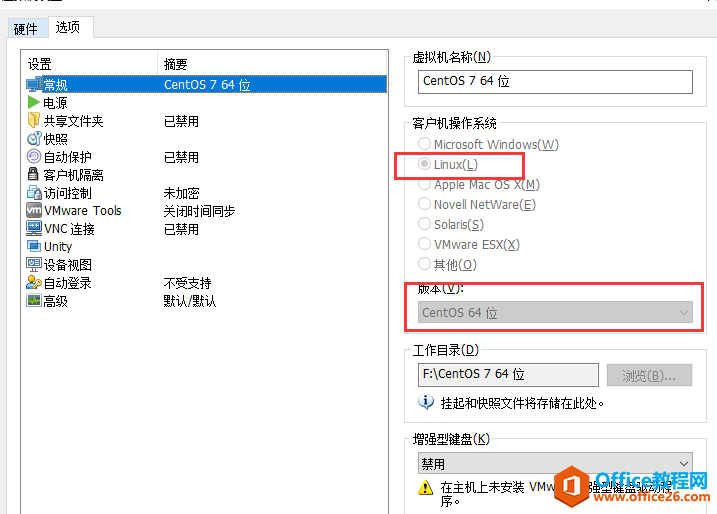
Task: Click the 未加密 summary text
Action: click(182, 193)
